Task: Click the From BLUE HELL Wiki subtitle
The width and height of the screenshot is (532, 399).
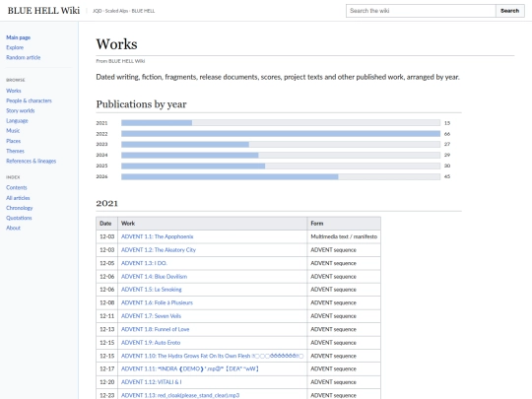Action: (x=120, y=61)
